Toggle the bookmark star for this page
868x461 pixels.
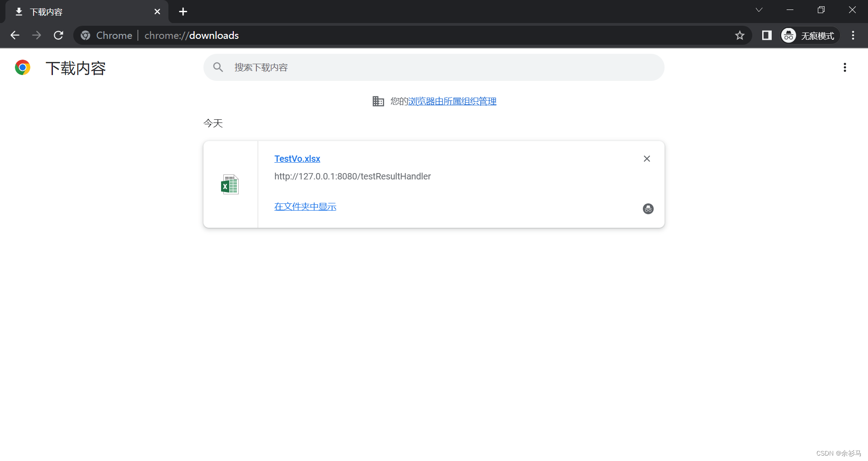(x=740, y=35)
